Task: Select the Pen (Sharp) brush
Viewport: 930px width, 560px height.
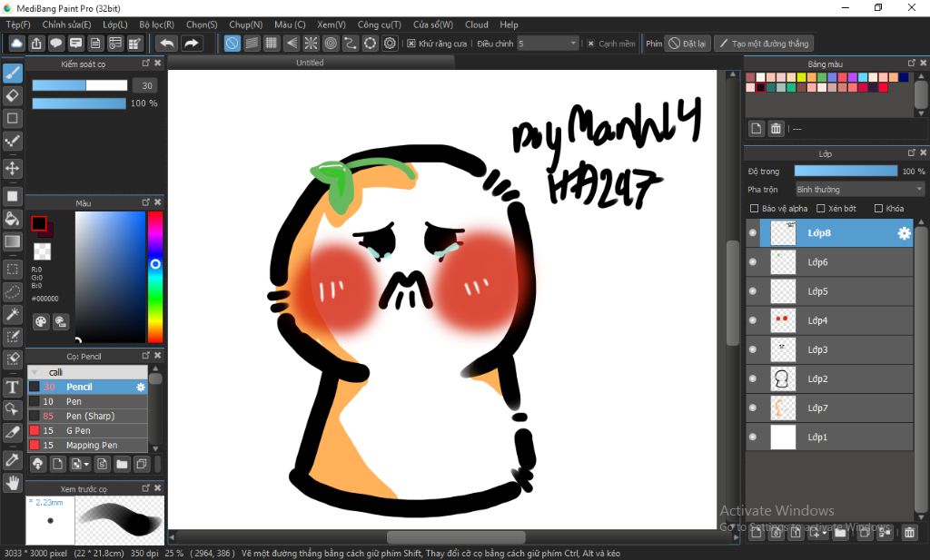Action: tap(88, 416)
